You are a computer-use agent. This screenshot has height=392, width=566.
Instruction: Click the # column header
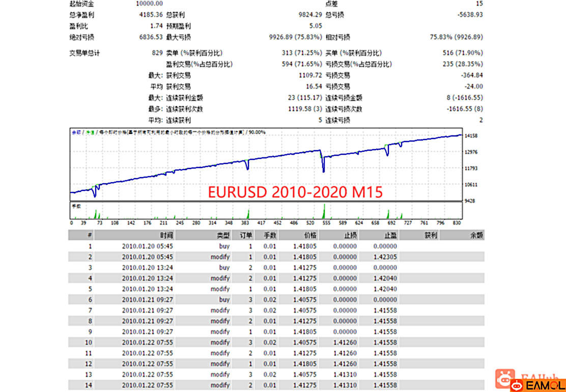tap(90, 235)
